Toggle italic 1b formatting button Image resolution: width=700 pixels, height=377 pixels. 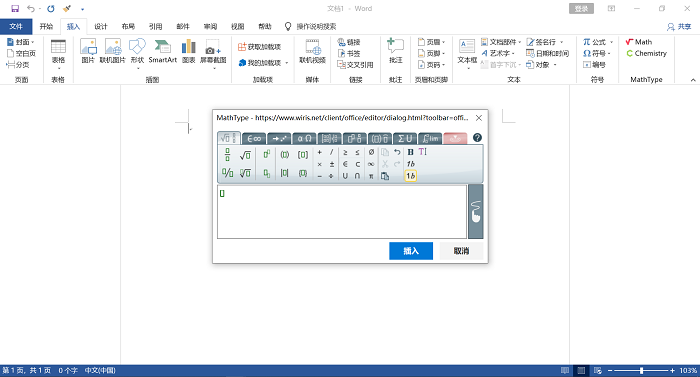411,164
